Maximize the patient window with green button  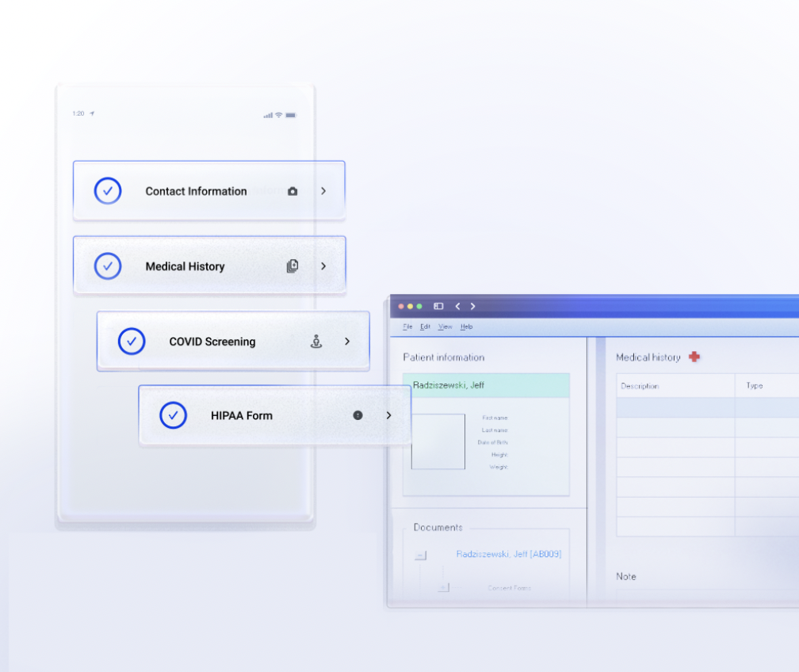coord(419,306)
